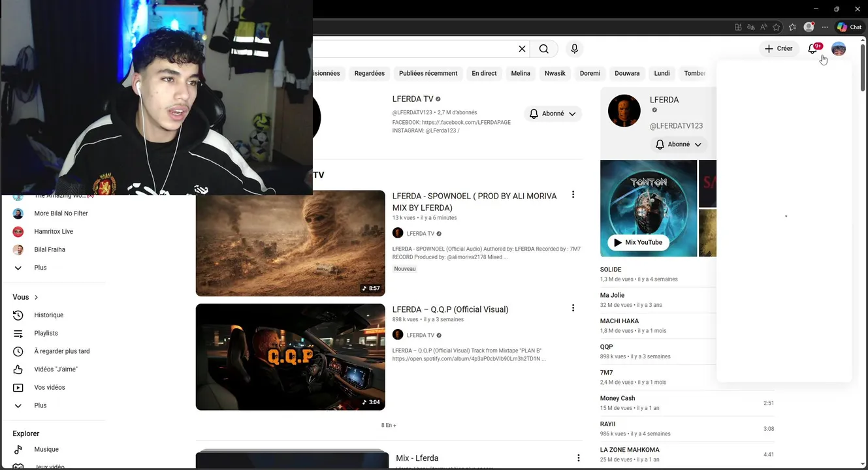Select the Publiées récemment filter chip

tap(428, 73)
